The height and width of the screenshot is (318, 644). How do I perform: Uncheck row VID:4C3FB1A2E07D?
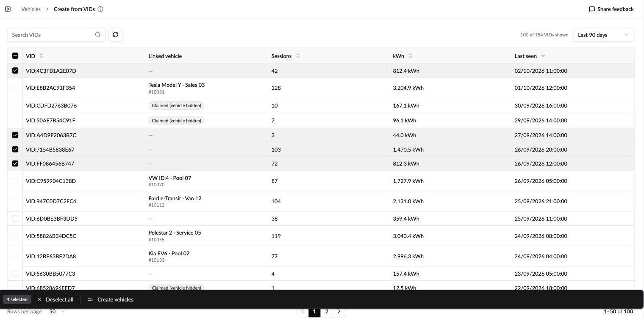(x=15, y=71)
